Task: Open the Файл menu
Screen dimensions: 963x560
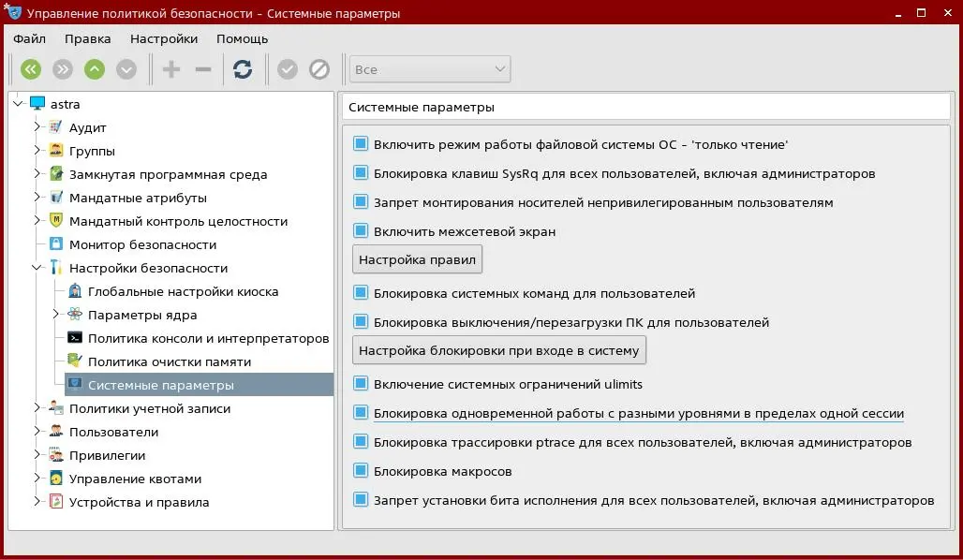Action: coord(29,38)
